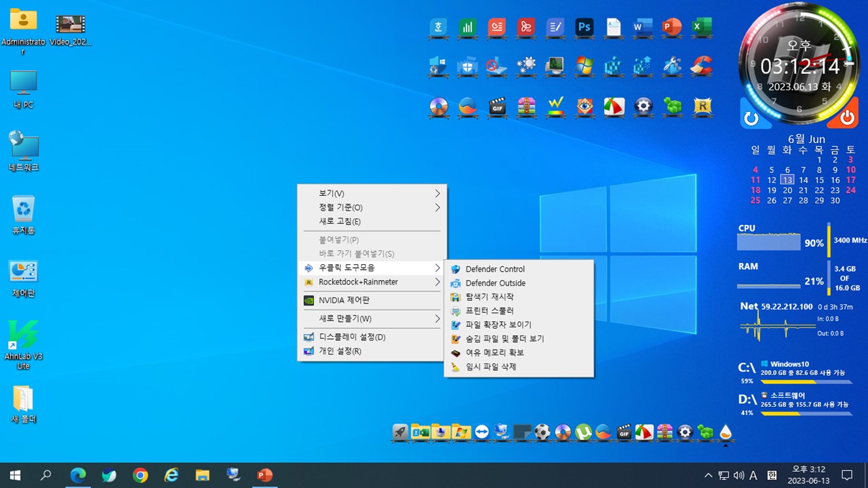Screen dimensions: 868x488
Task: Open taskbar search magnifier
Action: (46, 475)
